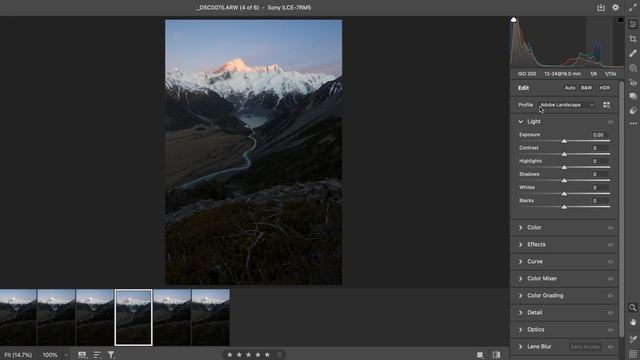The width and height of the screenshot is (640, 360).
Task: Click the 100% zoom button
Action: pos(50,355)
